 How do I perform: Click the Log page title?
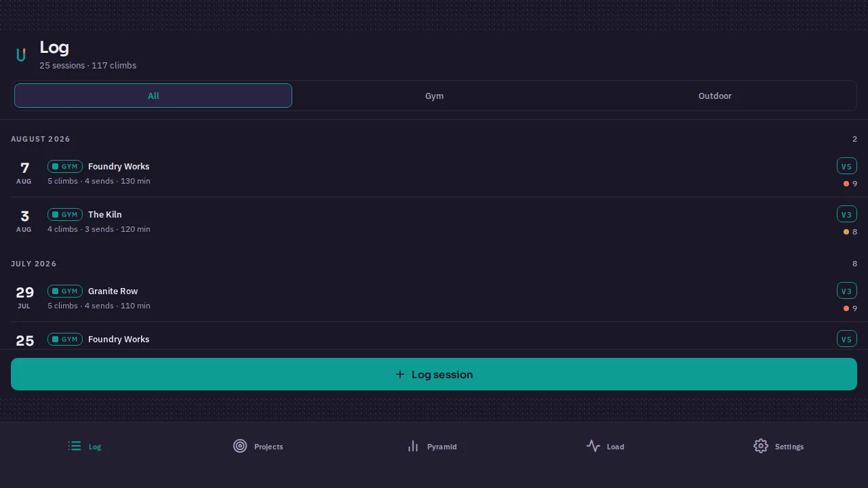[x=54, y=47]
